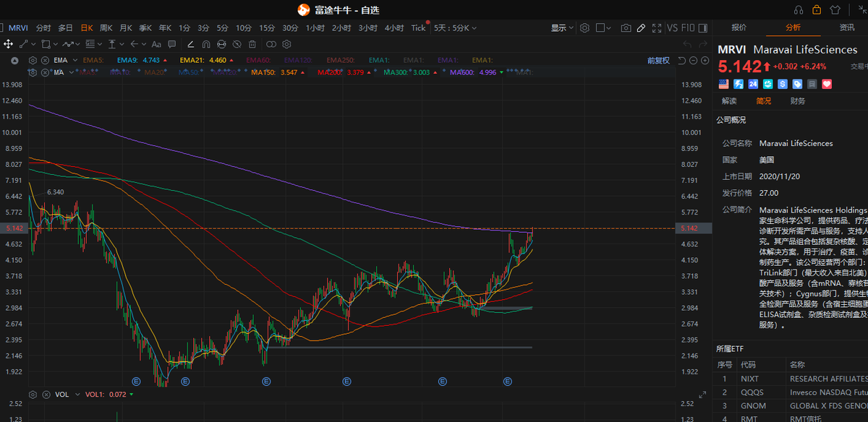Select the crosshair move cursor tool
This screenshot has width=868, height=422.
coord(8,44)
